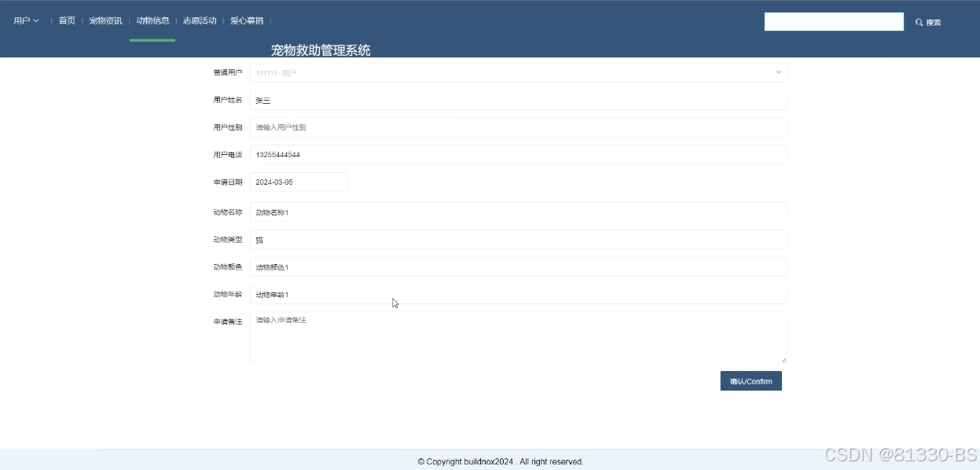Click the Copyright buildnox2024 footer text
Viewport: 980px width, 470px height.
point(501,462)
